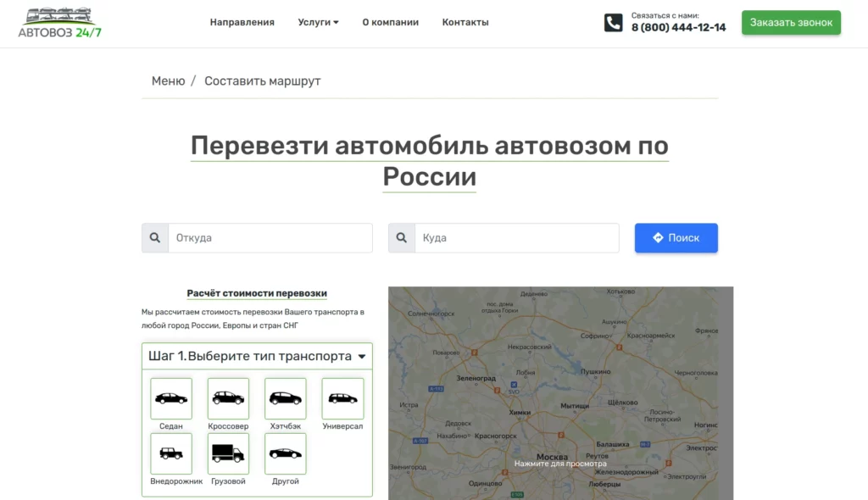Click Составить маршрут breadcrumb
Screen dimensions: 868x500
[263, 81]
